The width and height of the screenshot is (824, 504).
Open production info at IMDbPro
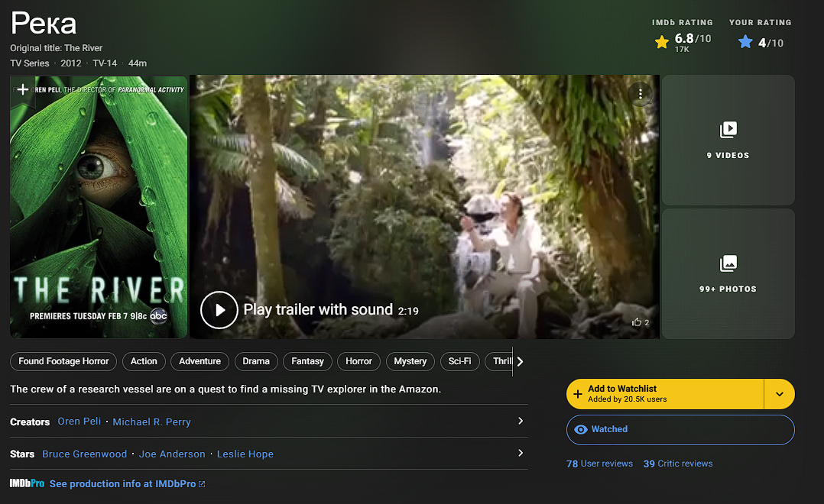coord(127,484)
